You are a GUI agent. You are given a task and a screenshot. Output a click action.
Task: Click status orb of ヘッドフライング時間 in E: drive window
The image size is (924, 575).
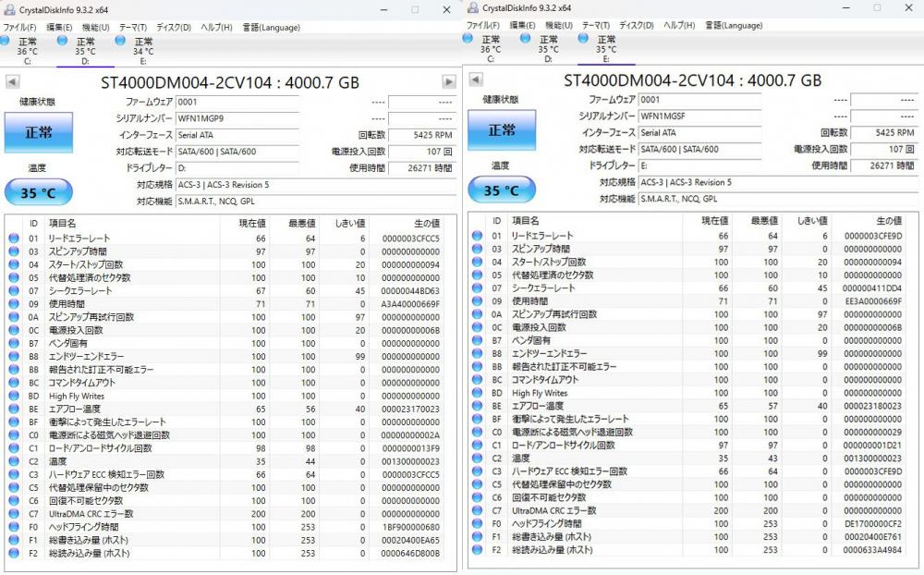(x=477, y=523)
